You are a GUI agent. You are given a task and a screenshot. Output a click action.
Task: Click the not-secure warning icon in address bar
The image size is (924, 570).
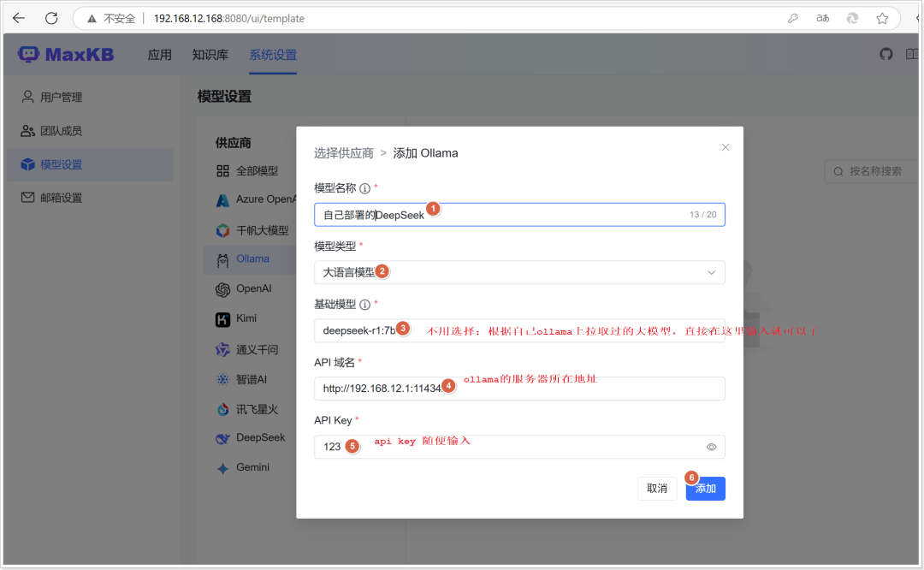click(x=92, y=19)
